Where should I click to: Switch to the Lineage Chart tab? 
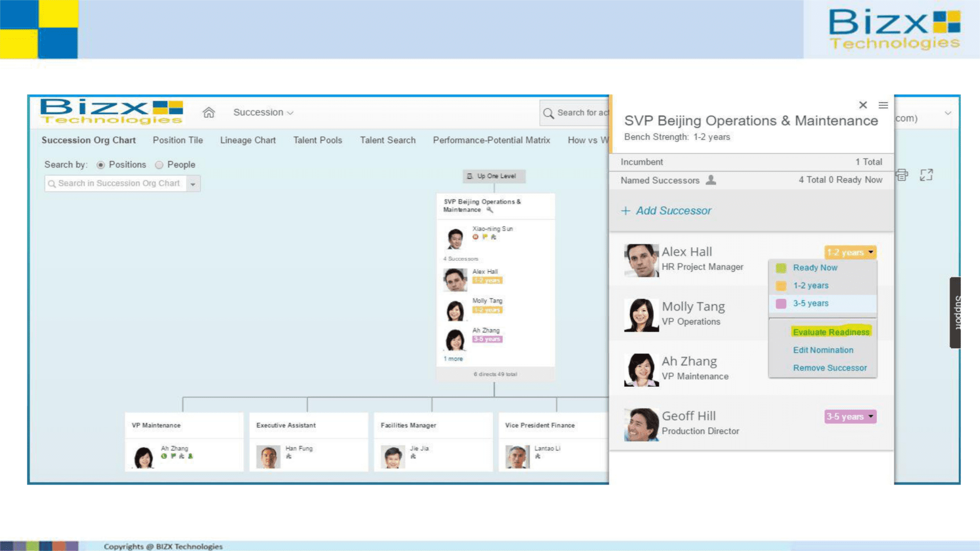coord(247,140)
